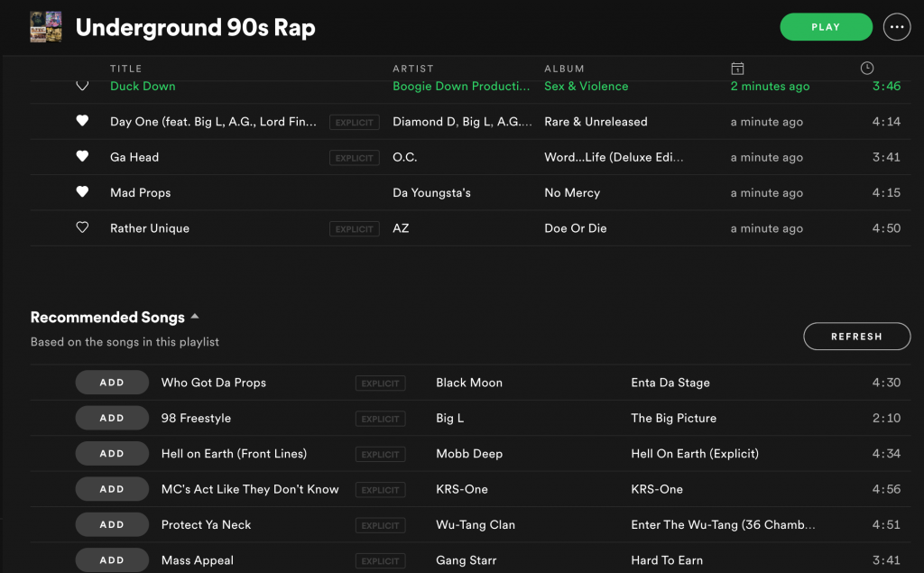
Task: Open the three-dots more options menu
Action: pos(896,27)
